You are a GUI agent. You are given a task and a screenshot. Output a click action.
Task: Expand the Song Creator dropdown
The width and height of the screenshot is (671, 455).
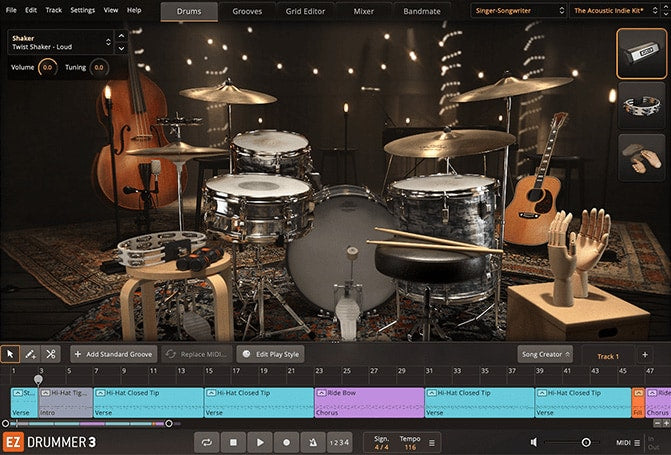pos(545,354)
